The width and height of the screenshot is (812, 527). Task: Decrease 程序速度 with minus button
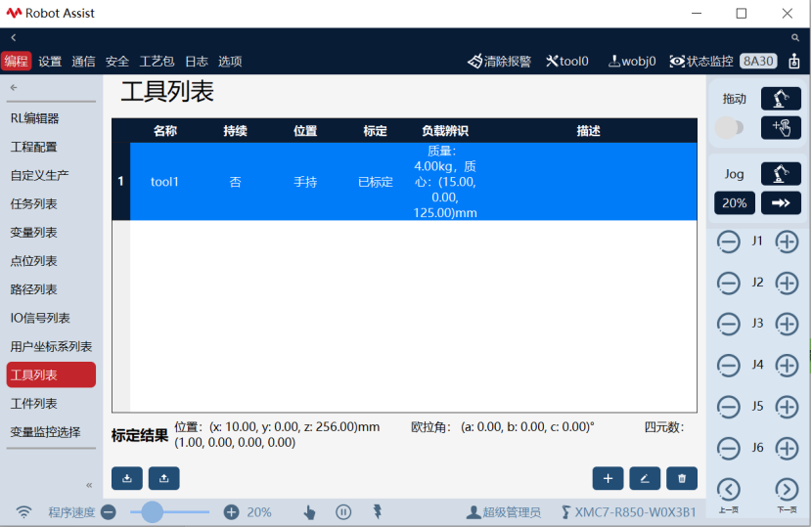[x=109, y=512]
